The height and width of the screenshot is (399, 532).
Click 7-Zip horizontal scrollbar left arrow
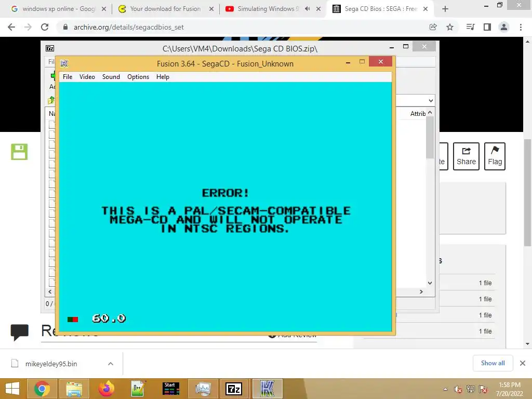coord(50,292)
